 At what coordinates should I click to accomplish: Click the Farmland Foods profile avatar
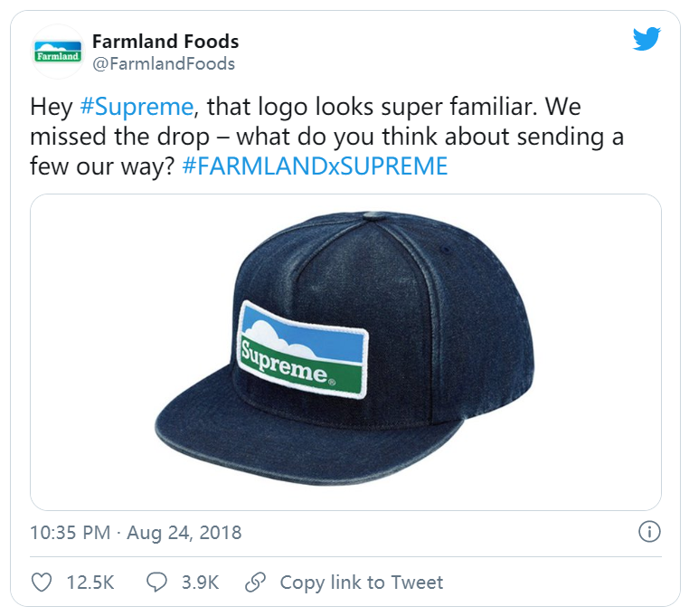click(58, 52)
